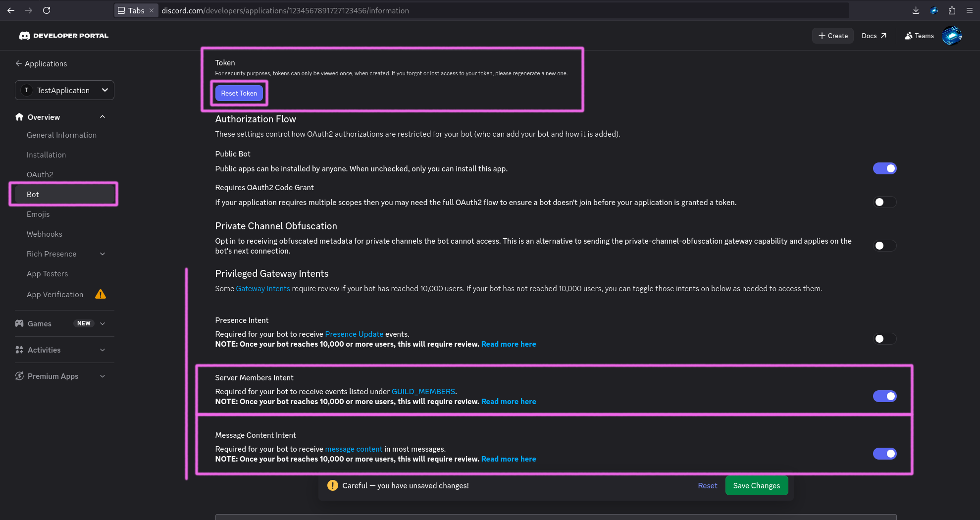
Task: Go back with the browser back arrow
Action: pyautogui.click(x=11, y=10)
